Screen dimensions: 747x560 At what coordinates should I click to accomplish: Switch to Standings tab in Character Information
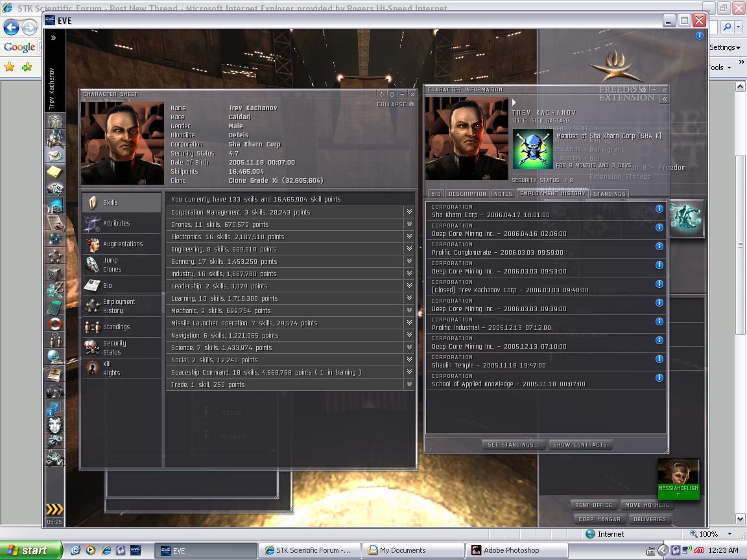pyautogui.click(x=610, y=194)
